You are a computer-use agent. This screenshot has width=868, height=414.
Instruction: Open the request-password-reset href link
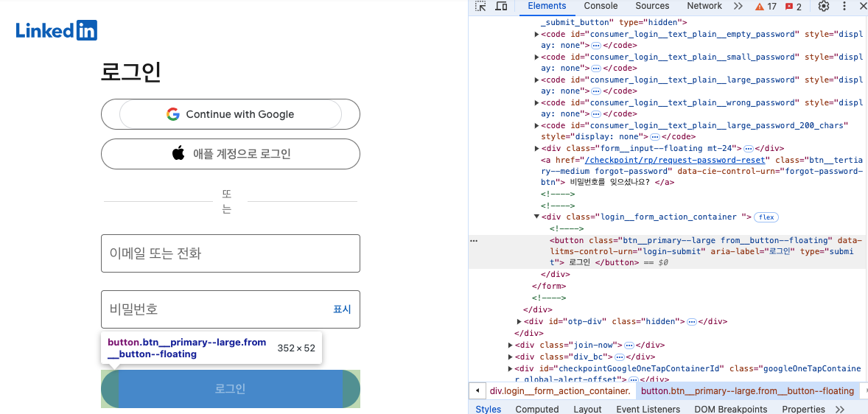(x=675, y=160)
